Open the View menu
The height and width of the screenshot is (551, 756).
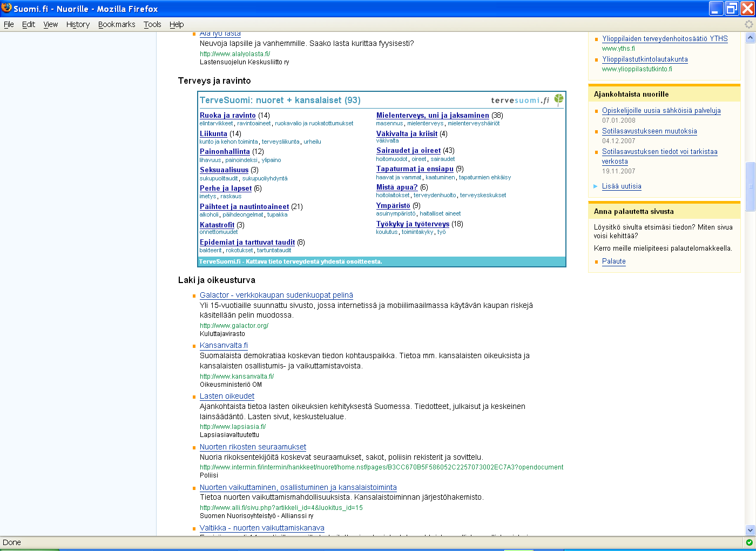[51, 24]
